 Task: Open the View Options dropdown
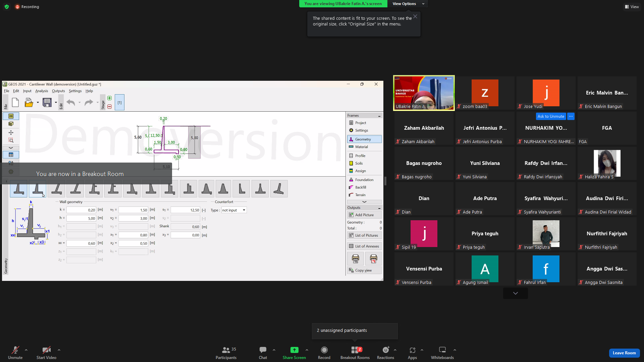click(x=408, y=4)
